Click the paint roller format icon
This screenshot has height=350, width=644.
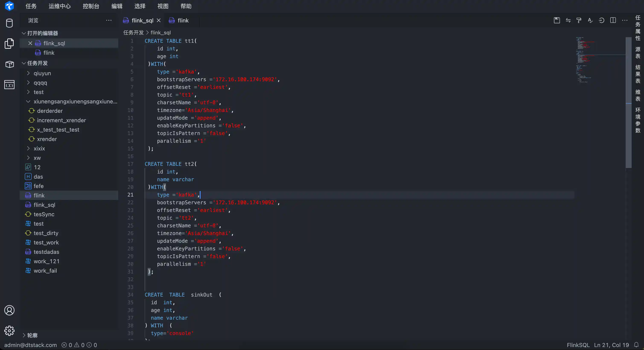[x=579, y=20]
